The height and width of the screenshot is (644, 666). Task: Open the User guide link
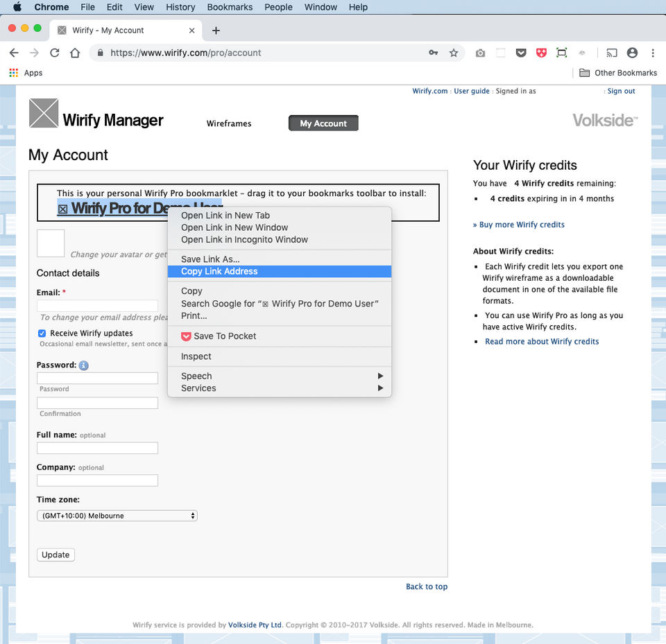[472, 91]
